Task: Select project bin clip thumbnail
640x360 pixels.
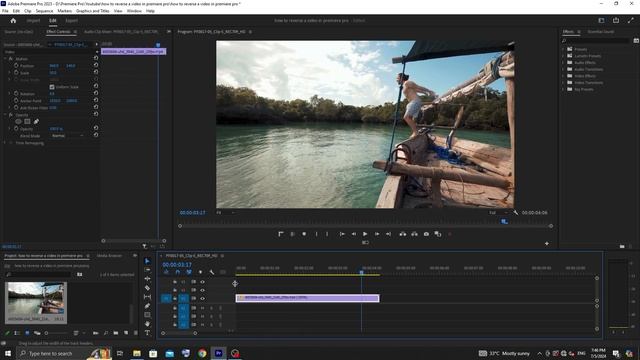Action: [x=36, y=298]
